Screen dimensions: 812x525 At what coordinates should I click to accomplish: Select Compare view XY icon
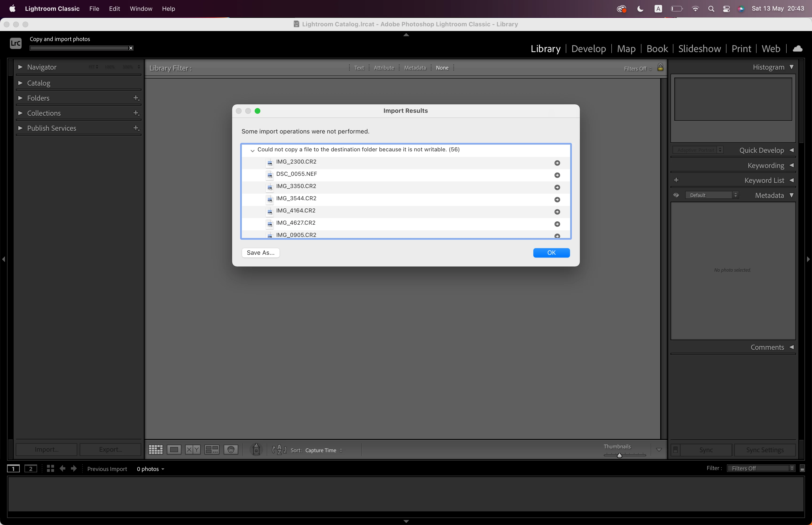pyautogui.click(x=192, y=450)
